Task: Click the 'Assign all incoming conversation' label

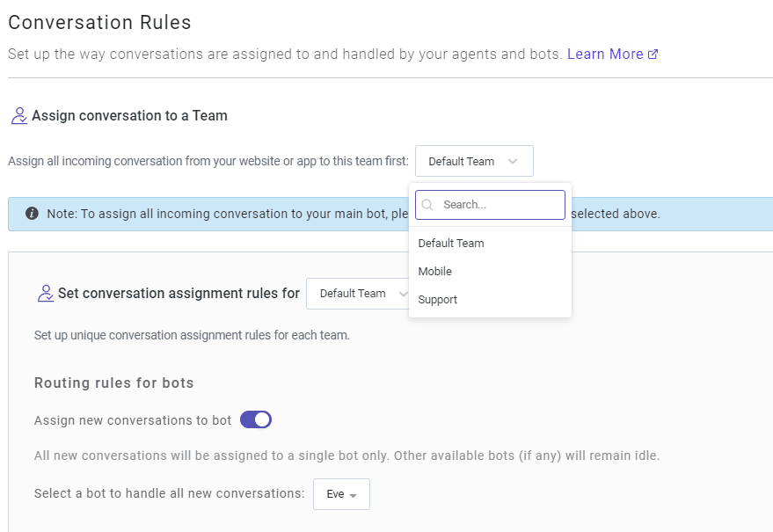Action: point(208,161)
